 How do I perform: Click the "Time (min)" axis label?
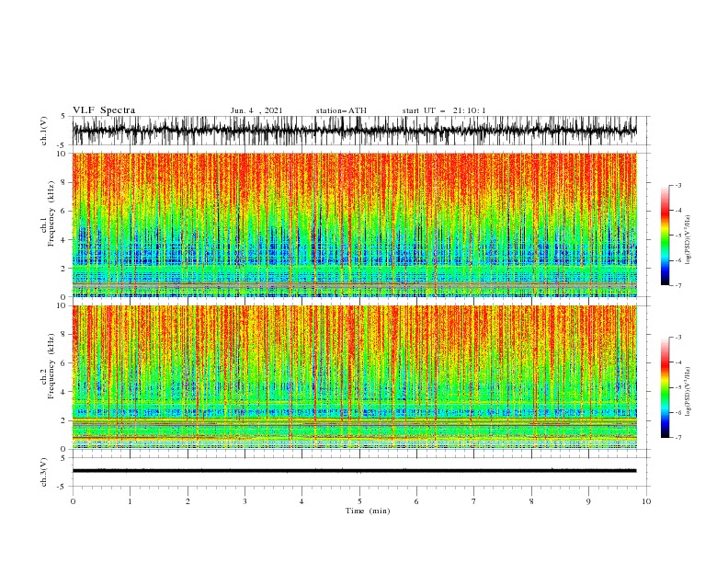point(368,511)
